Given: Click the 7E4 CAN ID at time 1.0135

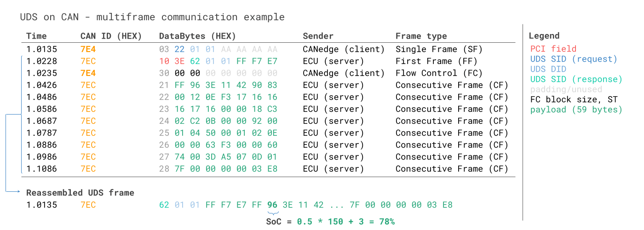Looking at the screenshot, I should [x=88, y=49].
